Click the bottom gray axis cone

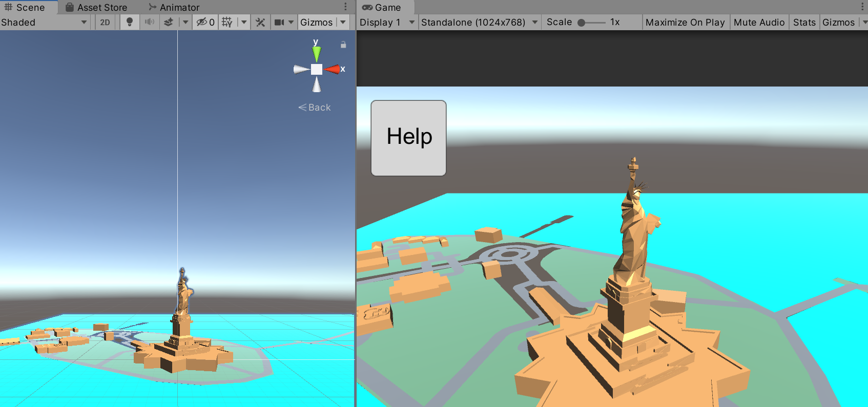[x=317, y=84]
